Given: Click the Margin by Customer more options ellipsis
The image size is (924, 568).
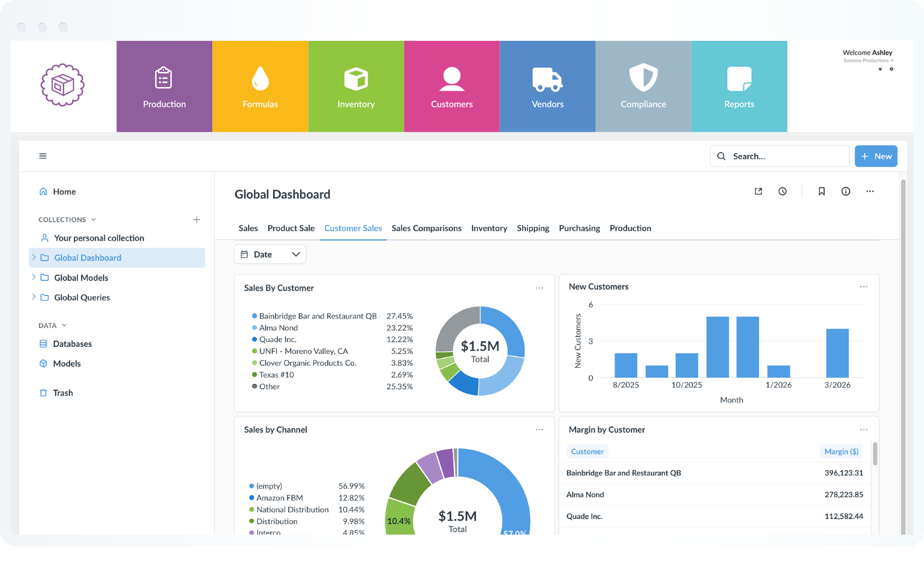Looking at the screenshot, I should tap(863, 429).
